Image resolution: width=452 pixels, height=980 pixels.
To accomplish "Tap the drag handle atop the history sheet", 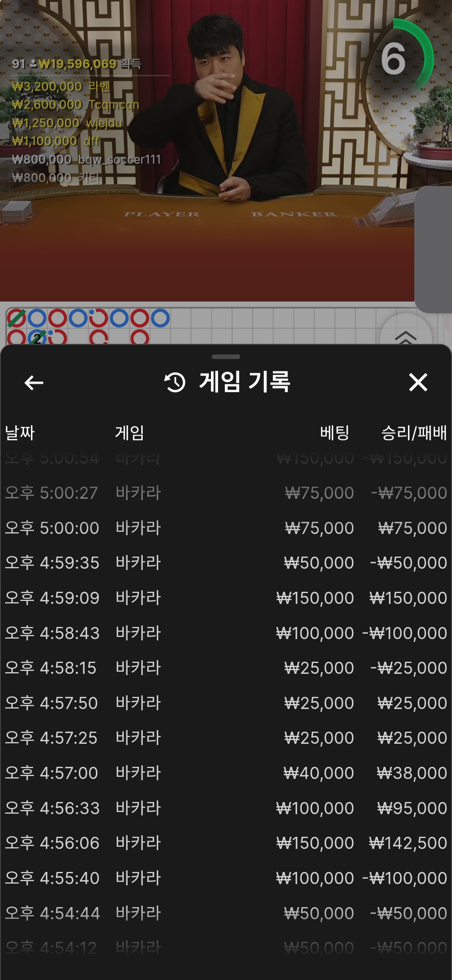I will 226,357.
